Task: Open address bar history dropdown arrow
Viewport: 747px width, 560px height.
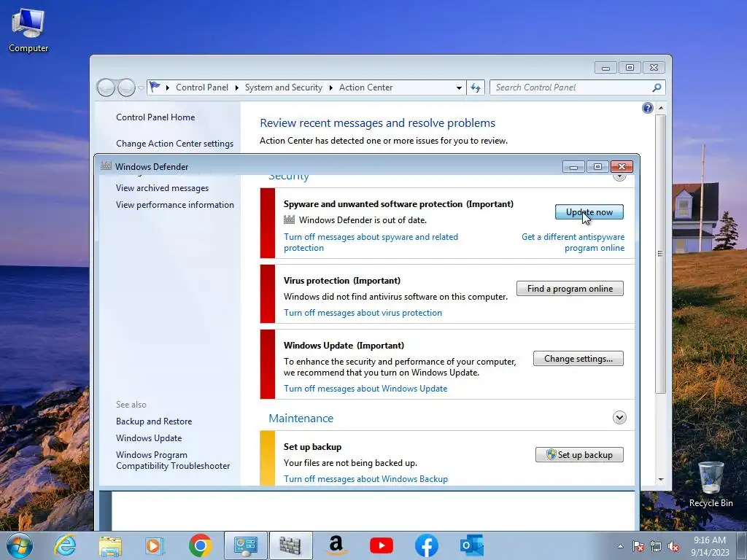Action: coord(459,88)
